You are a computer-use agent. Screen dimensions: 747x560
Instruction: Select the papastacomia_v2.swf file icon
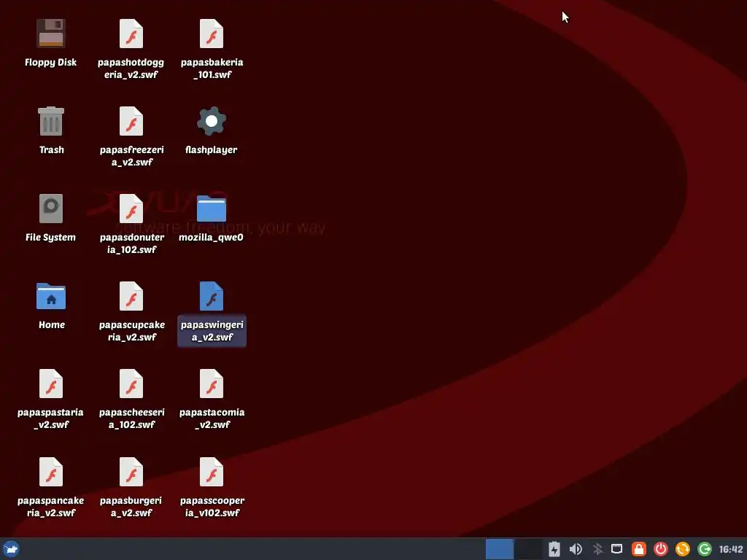[x=212, y=384]
